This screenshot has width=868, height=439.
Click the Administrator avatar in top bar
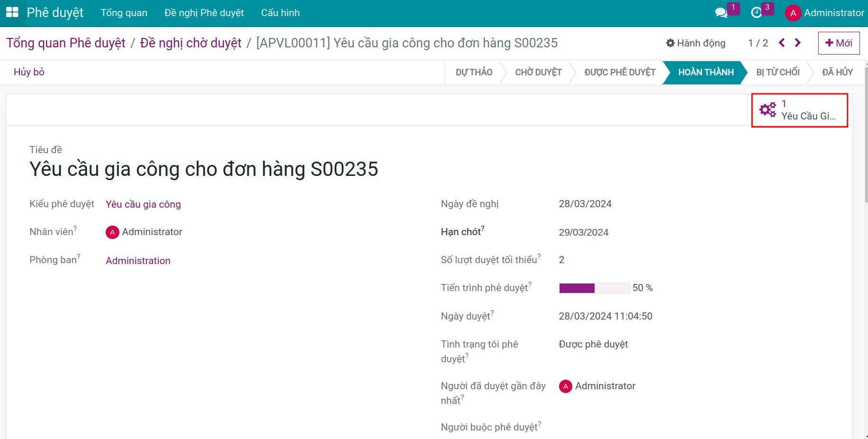tap(793, 13)
